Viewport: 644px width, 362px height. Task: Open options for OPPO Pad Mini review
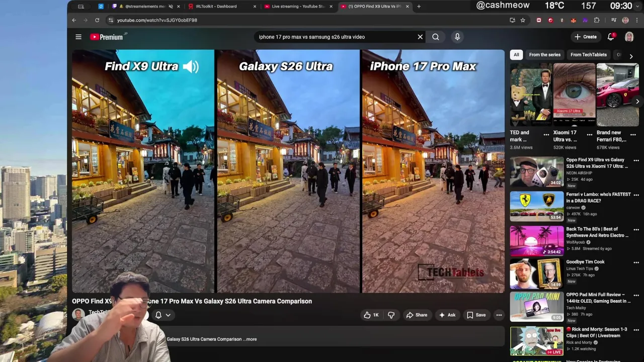coord(636,295)
